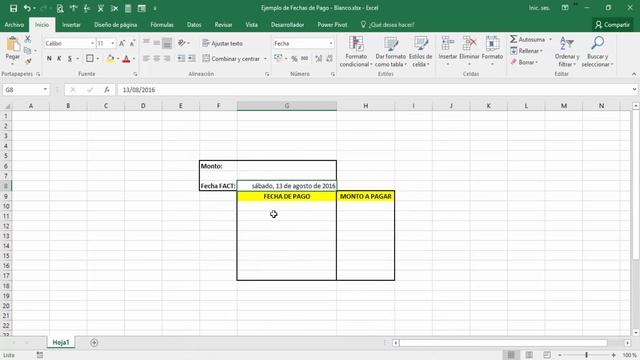Open the Buscar y seleccionar menu
This screenshot has height=360, width=640.
click(598, 52)
